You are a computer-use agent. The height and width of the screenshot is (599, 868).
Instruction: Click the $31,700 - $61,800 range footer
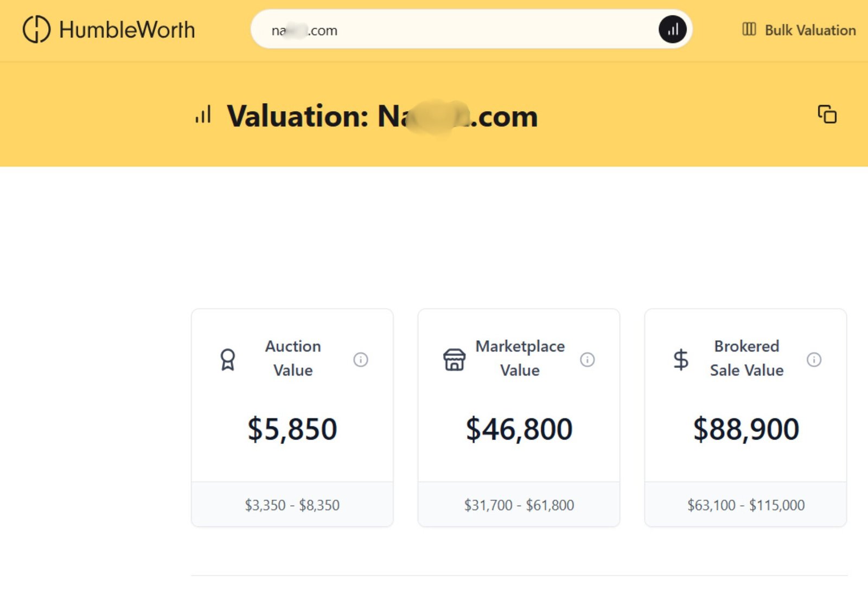coord(519,505)
